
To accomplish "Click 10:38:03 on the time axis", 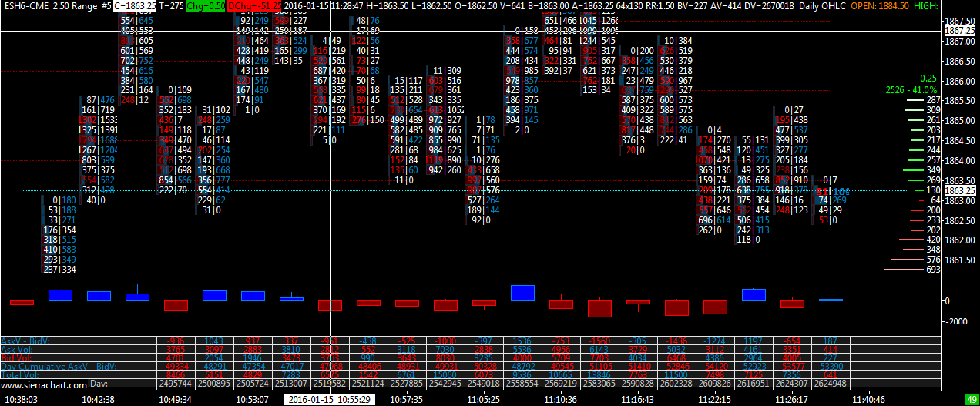I will tap(21, 400).
